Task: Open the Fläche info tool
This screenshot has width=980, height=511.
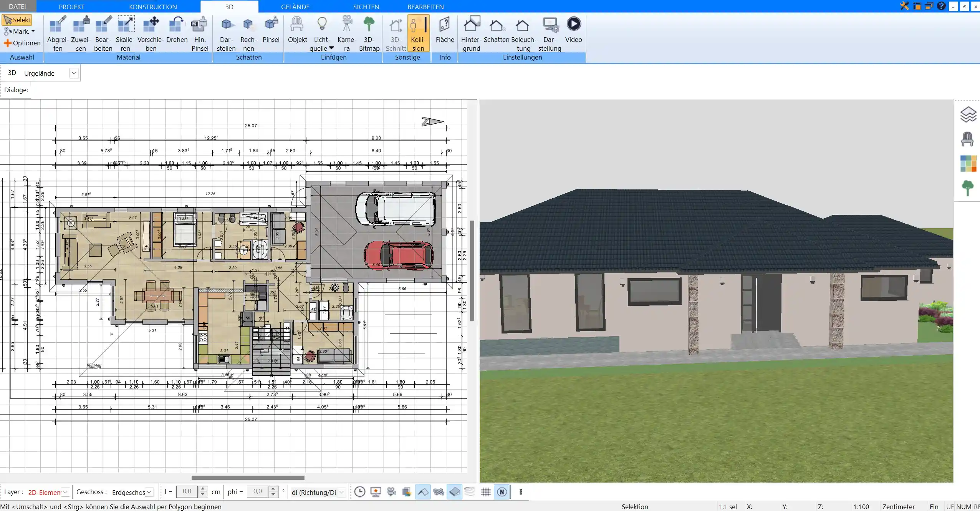Action: click(445, 29)
